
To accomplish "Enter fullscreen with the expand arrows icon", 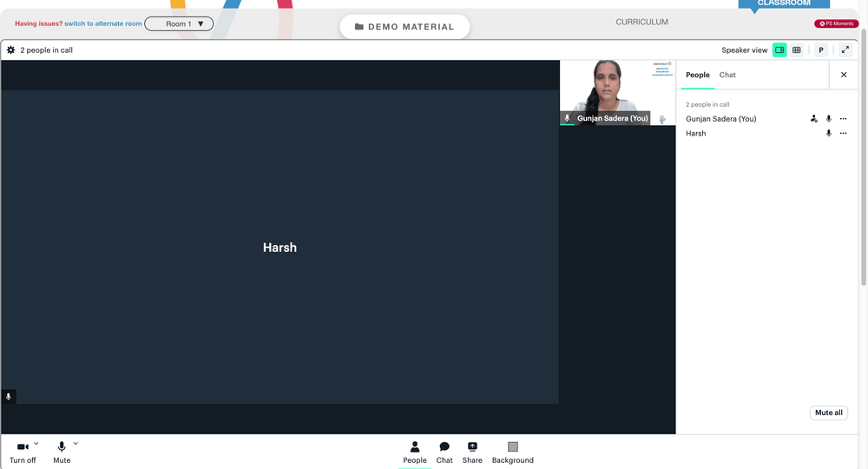I will [845, 50].
